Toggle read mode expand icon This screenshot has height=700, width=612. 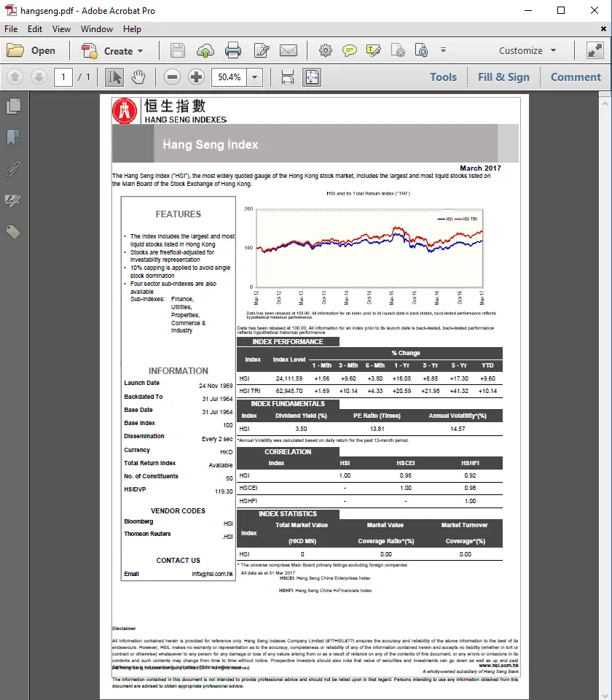[x=595, y=50]
